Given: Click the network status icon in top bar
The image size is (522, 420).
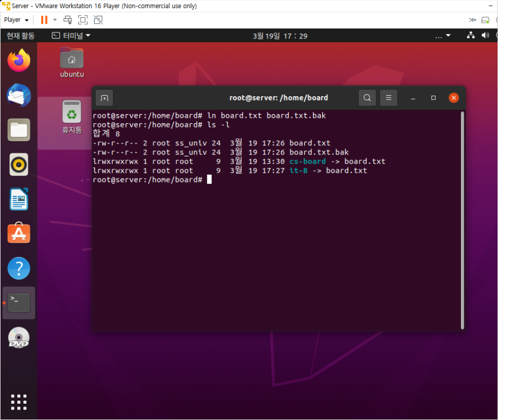Looking at the screenshot, I should click(471, 35).
